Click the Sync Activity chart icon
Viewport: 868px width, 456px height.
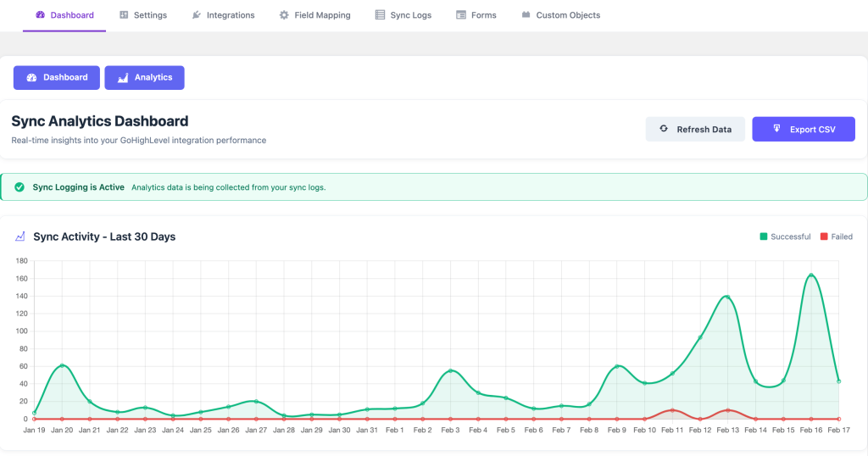(20, 236)
